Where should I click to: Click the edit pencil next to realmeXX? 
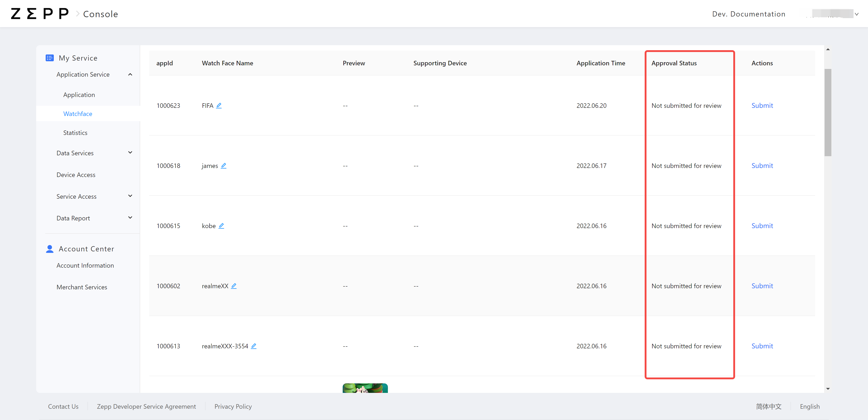(x=234, y=286)
